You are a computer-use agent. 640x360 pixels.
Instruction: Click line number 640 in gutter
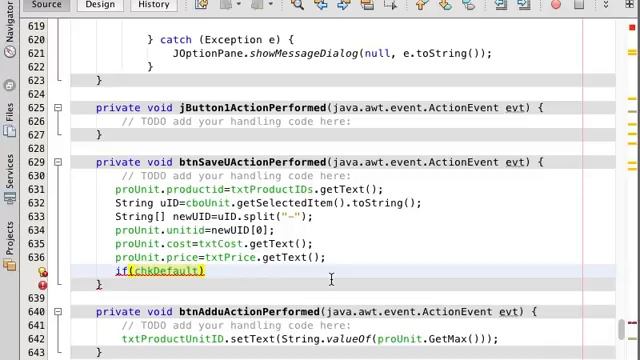pyautogui.click(x=36, y=312)
